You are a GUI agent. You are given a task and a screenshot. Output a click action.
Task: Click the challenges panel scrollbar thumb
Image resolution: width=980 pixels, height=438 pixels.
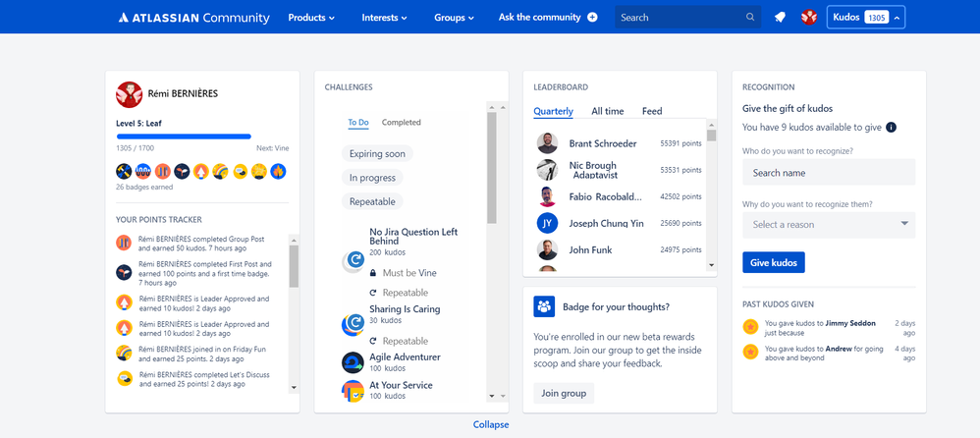click(492, 168)
